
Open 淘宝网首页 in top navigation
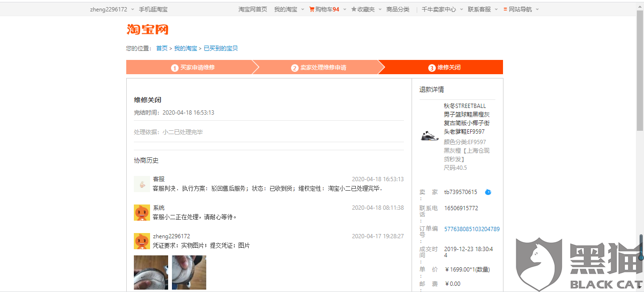253,9
